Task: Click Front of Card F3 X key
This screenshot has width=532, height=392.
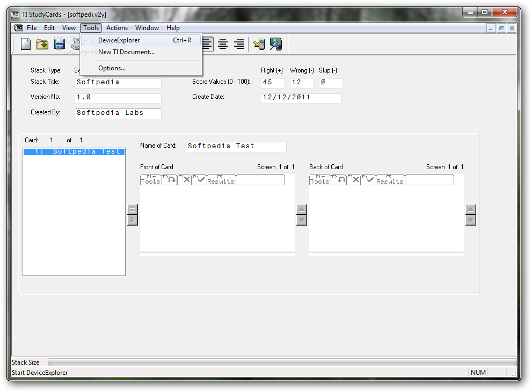Action: [184, 179]
